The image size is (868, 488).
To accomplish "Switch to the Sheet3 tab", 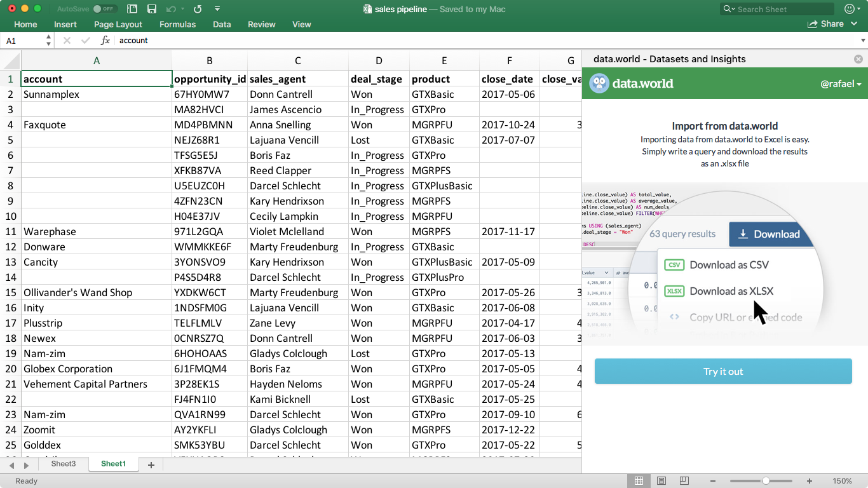I will [x=64, y=464].
